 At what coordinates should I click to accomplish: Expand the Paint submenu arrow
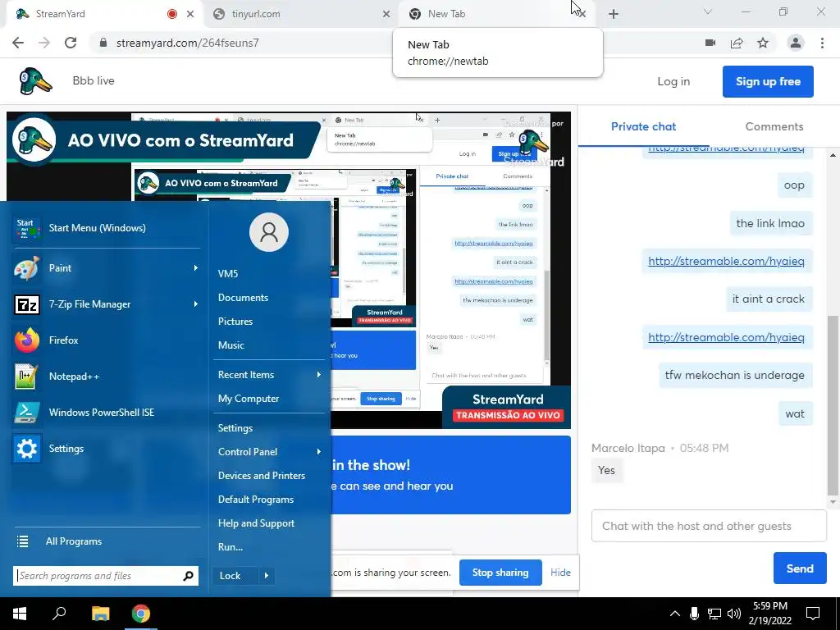click(195, 268)
